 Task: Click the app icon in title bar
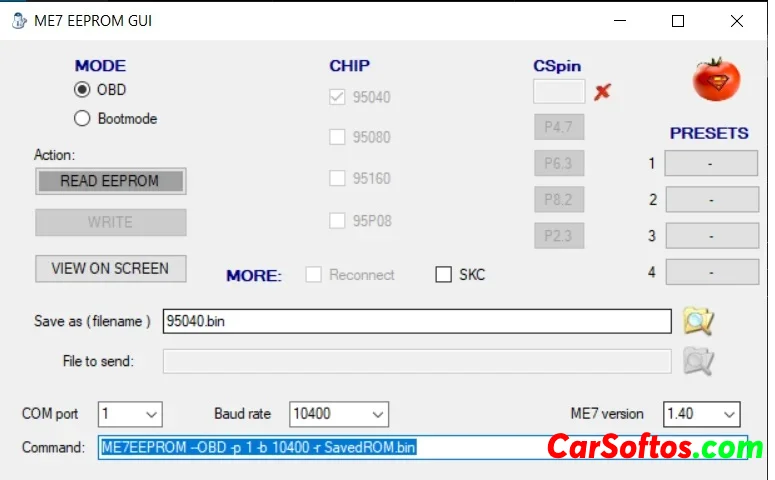tap(18, 20)
